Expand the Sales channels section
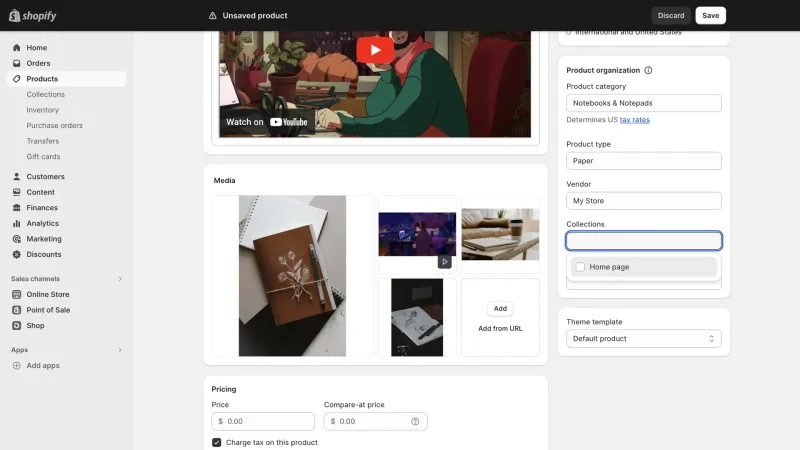The width and height of the screenshot is (800, 450). click(120, 279)
